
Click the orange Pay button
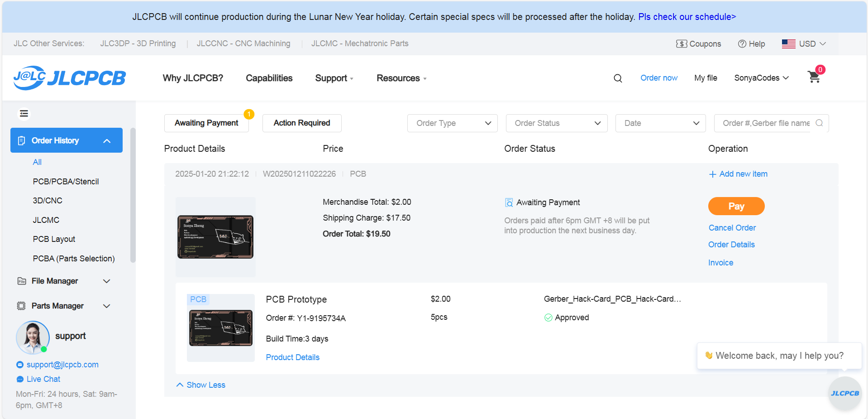pyautogui.click(x=736, y=206)
